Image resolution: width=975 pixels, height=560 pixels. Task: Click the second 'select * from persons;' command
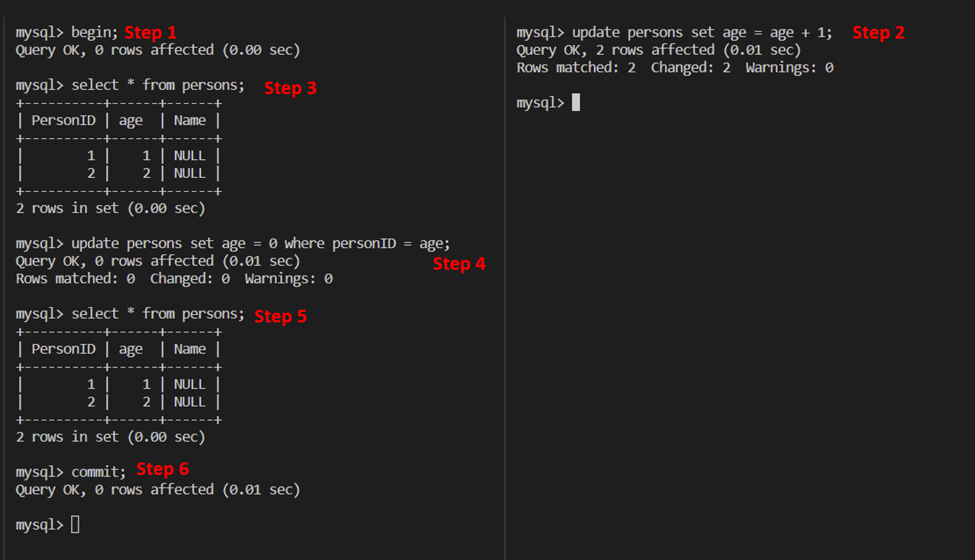[158, 313]
